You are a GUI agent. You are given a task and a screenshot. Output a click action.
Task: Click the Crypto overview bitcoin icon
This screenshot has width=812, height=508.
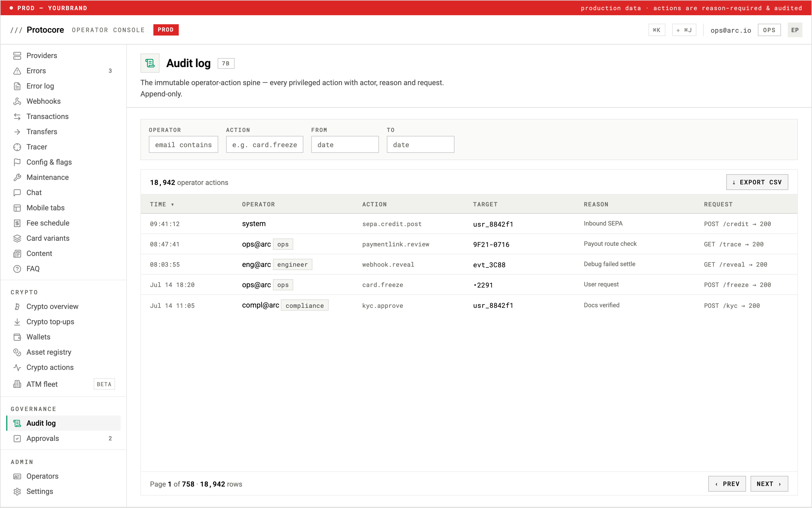(17, 306)
